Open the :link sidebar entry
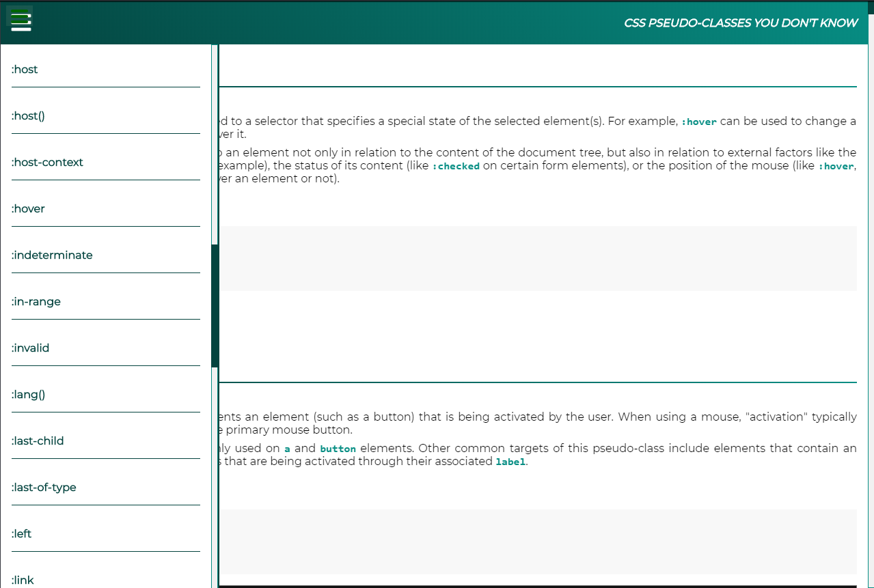The width and height of the screenshot is (874, 588). pyautogui.click(x=23, y=580)
